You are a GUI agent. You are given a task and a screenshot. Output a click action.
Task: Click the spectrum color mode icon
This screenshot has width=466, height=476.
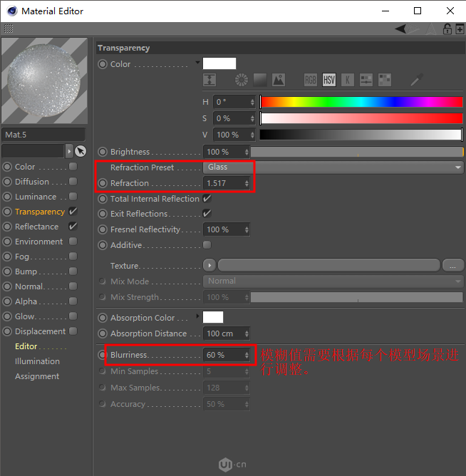coord(259,80)
